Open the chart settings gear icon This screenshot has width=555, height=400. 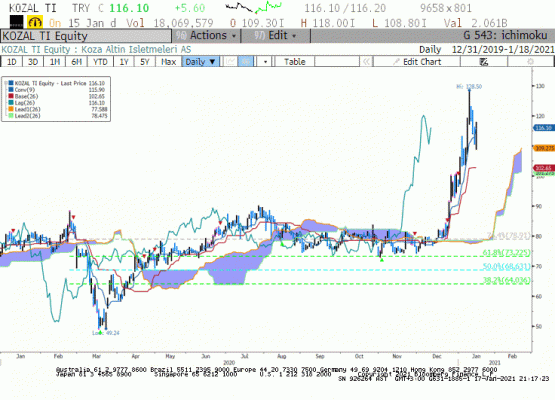click(530, 62)
